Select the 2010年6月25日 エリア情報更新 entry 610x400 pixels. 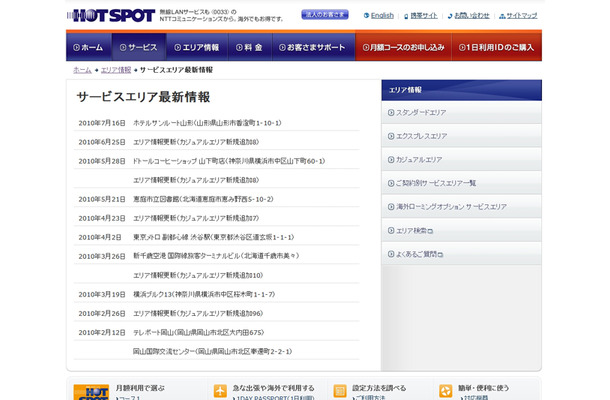(196, 142)
